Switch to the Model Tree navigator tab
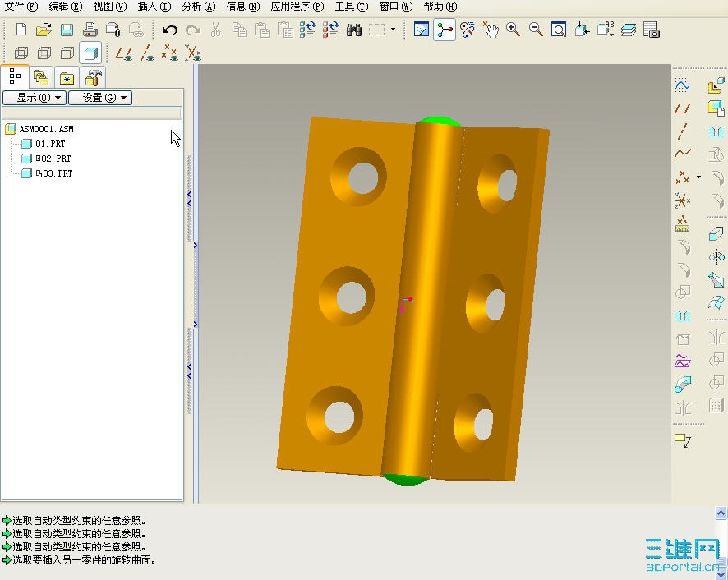 click(15, 76)
